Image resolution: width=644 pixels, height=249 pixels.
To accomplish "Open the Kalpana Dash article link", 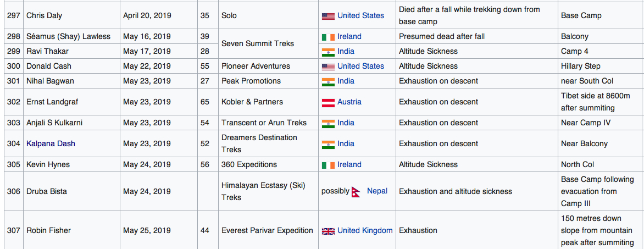I will coord(51,144).
